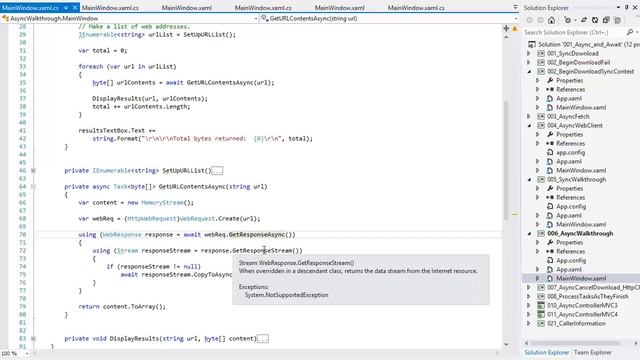Click the collapsed ellipsis box after DisplayResults
This screenshot has height=360, width=640.
[262, 339]
